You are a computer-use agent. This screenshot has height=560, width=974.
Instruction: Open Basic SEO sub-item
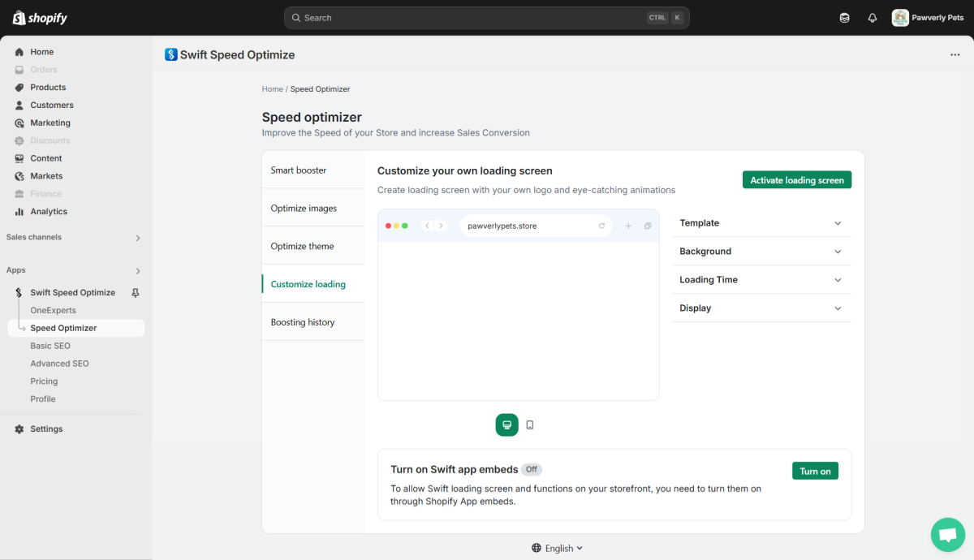pos(50,346)
